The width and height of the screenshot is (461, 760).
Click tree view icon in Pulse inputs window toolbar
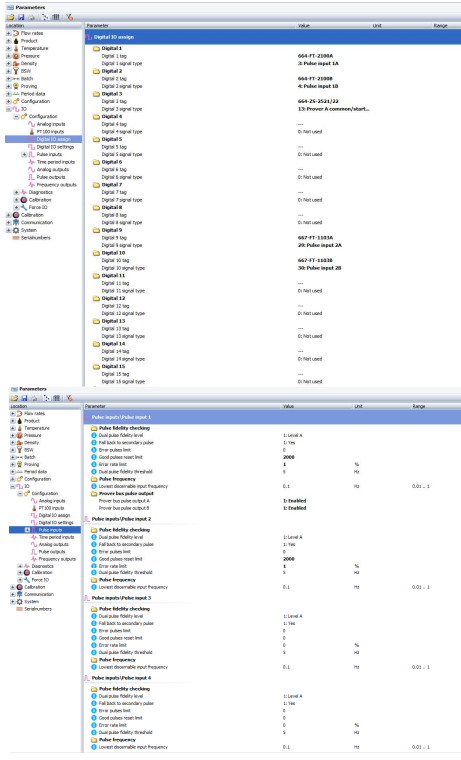pos(46,398)
